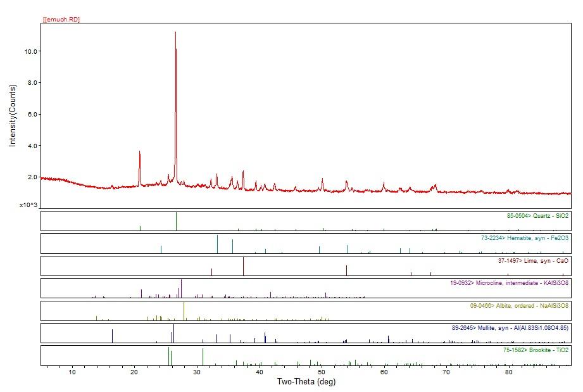Select the 37-1497 Lime CaO reference label
The width and height of the screenshot is (583, 392).
point(533,261)
